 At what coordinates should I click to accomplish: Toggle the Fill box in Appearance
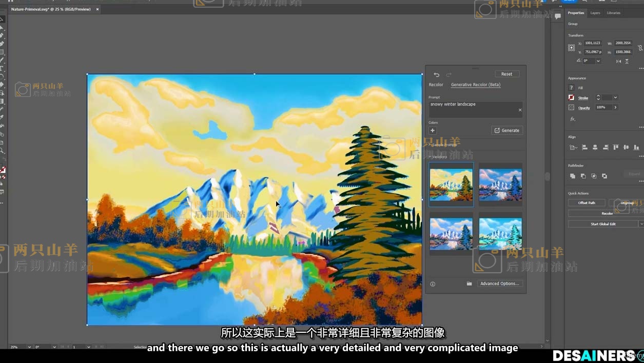click(x=571, y=88)
